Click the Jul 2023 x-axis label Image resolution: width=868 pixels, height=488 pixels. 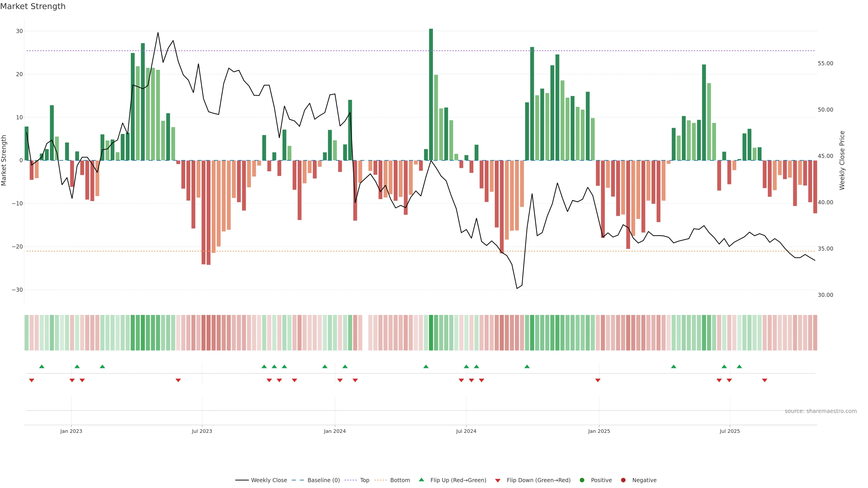coord(202,431)
